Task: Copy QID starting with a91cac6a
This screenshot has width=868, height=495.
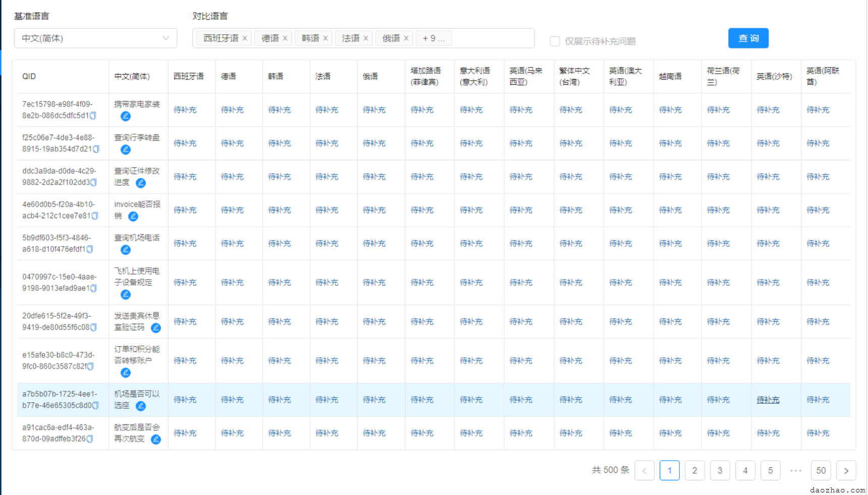Action: [90, 439]
